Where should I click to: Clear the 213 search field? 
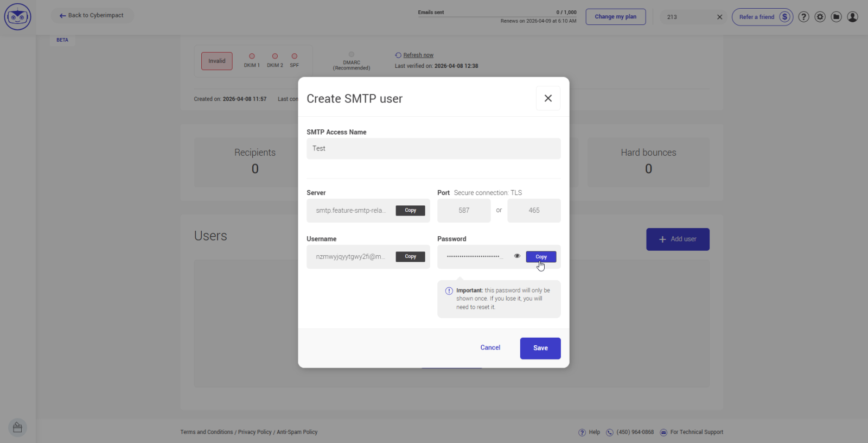[719, 17]
